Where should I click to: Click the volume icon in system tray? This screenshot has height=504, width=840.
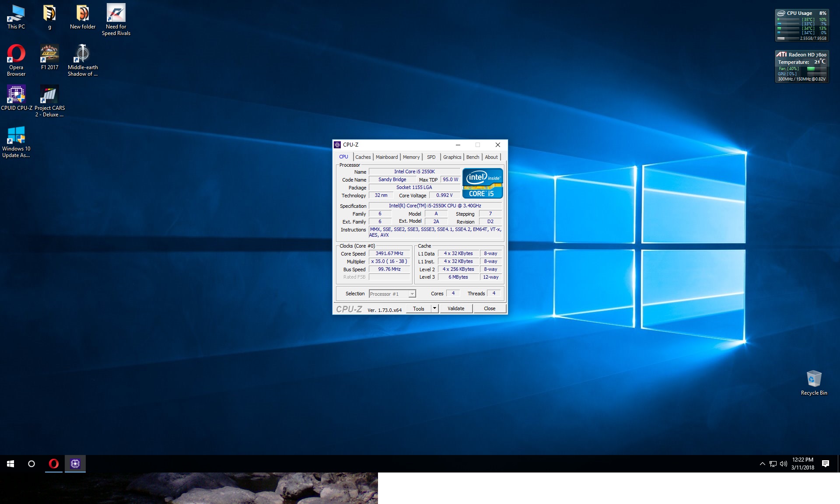(x=783, y=464)
